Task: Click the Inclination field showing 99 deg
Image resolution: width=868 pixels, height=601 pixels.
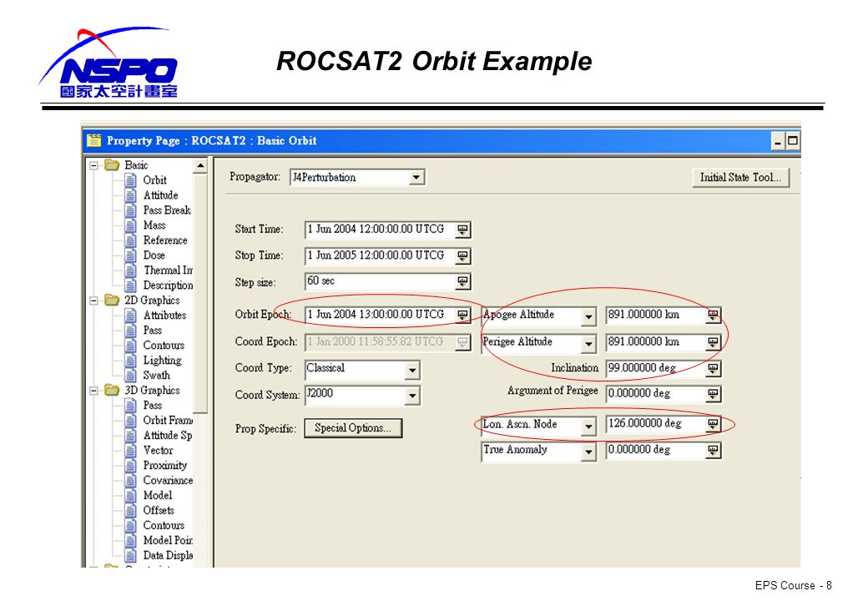Action: pos(656,369)
